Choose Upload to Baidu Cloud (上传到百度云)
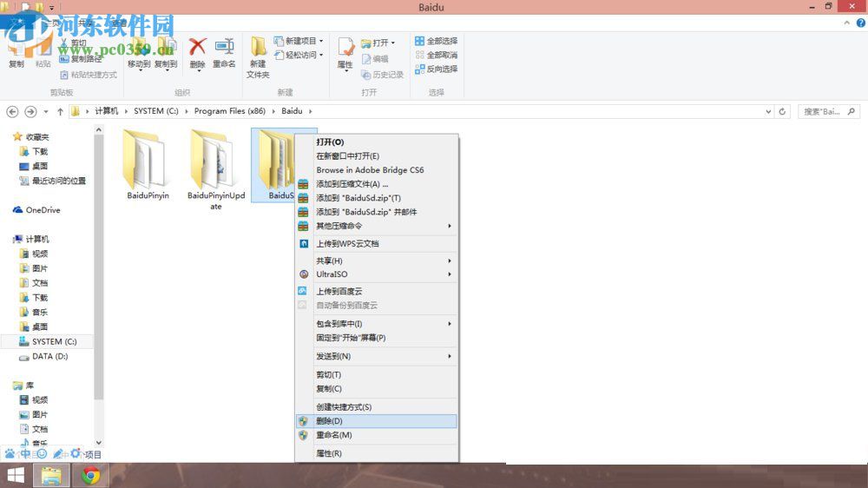Viewport: 868px width, 488px height. click(377, 291)
